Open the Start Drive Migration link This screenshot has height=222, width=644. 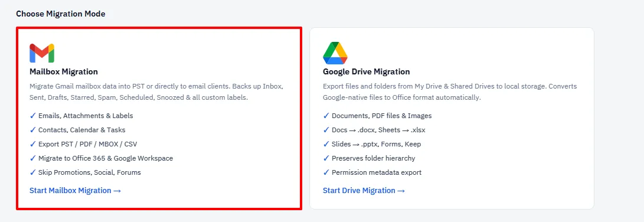pyautogui.click(x=364, y=190)
